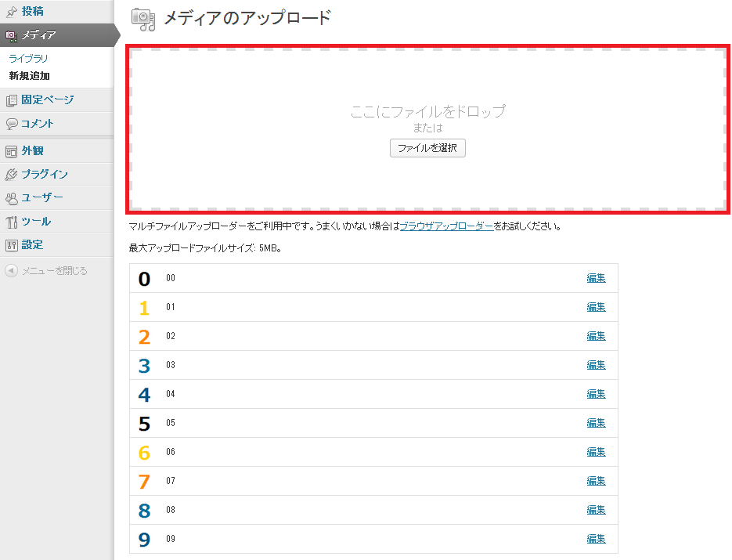The height and width of the screenshot is (560, 732).
Task: Click the 固定ページ pages icon
Action: pos(11,100)
